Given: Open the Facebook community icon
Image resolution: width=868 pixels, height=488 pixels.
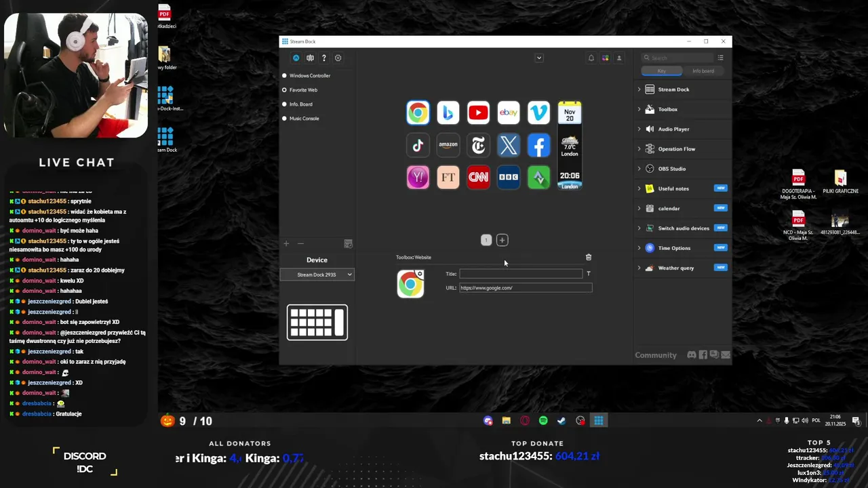Looking at the screenshot, I should 703,355.
